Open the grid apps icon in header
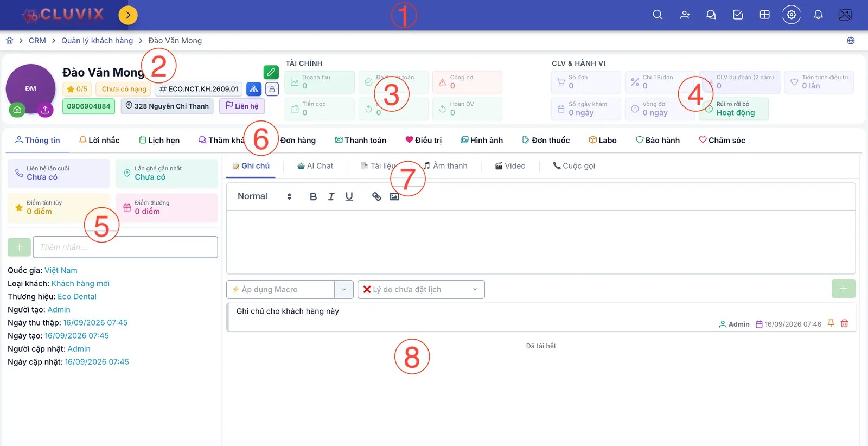The image size is (868, 446). (x=764, y=15)
